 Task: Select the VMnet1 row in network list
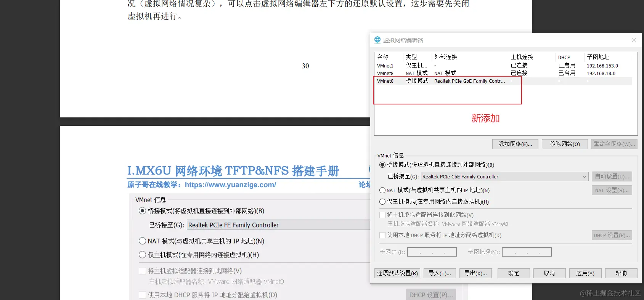pyautogui.click(x=503, y=66)
